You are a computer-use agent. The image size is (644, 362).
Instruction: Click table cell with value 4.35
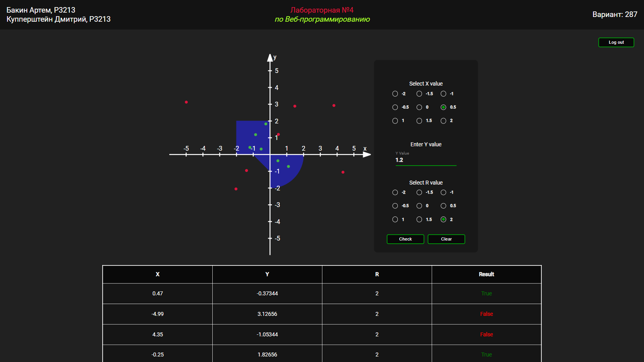point(157,334)
